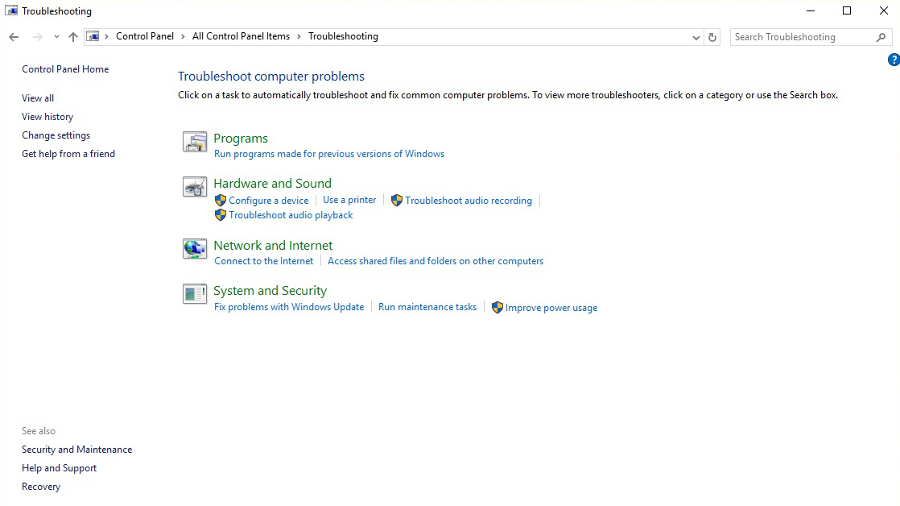Viewport: 900px width, 506px height.
Task: Click Get help from a friend
Action: (68, 154)
